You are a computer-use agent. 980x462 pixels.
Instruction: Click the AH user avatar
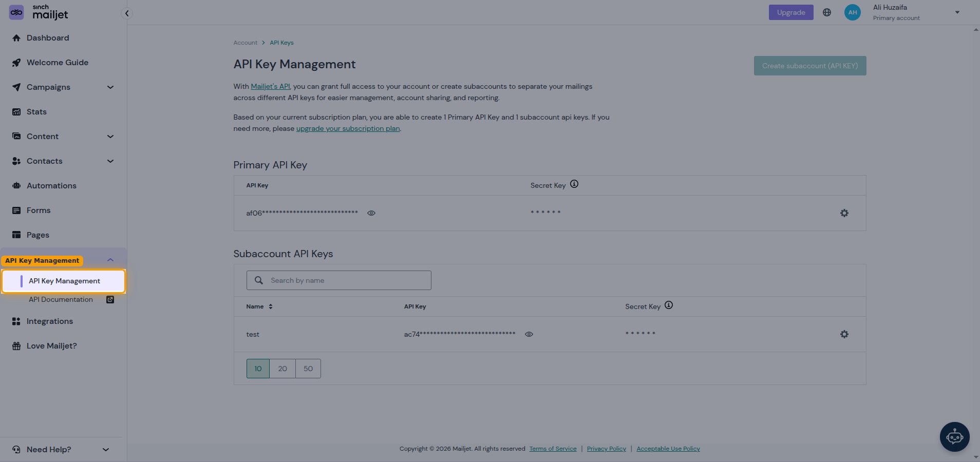(853, 12)
